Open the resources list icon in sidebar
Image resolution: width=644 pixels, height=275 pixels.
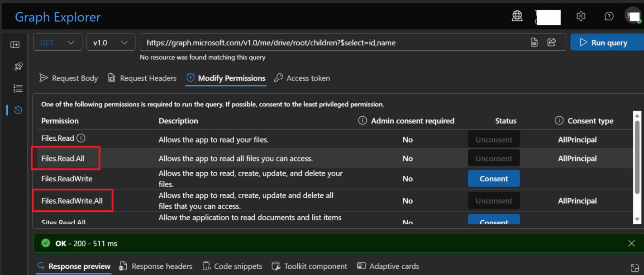(x=18, y=88)
